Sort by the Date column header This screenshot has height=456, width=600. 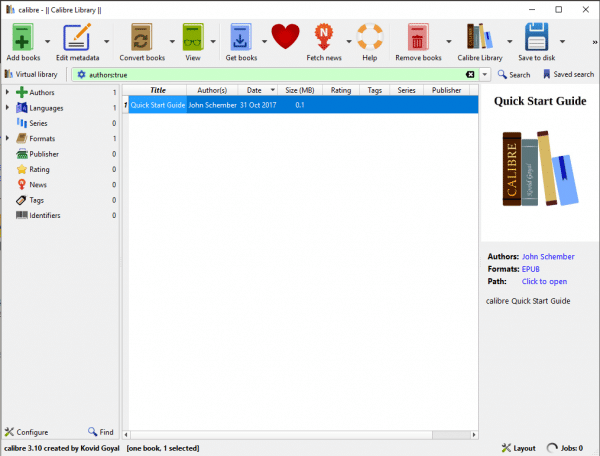254,90
